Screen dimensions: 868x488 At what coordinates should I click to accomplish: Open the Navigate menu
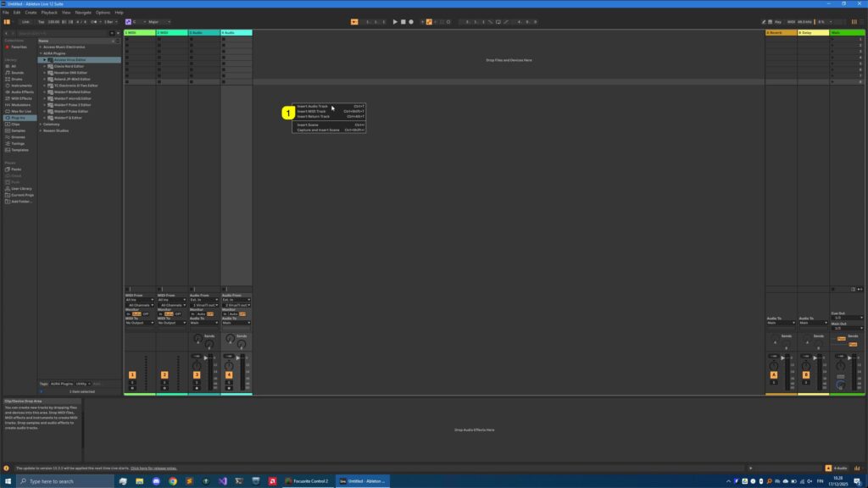pyautogui.click(x=82, y=12)
